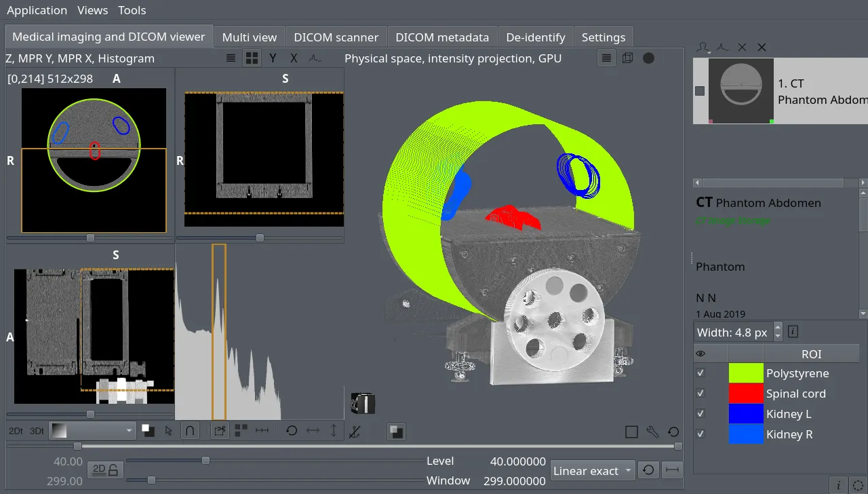Image resolution: width=868 pixels, height=494 pixels.
Task: Swap the black and white squares icon
Action: [148, 430]
